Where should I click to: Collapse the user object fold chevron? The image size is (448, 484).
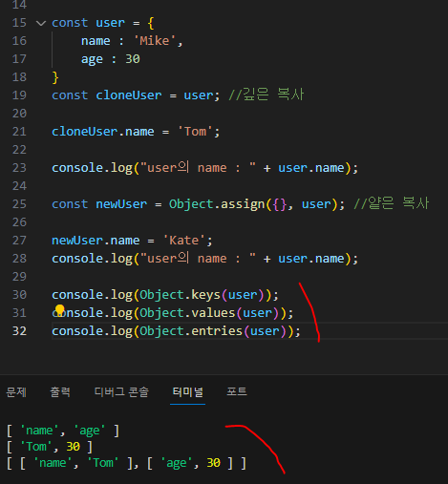(41, 23)
